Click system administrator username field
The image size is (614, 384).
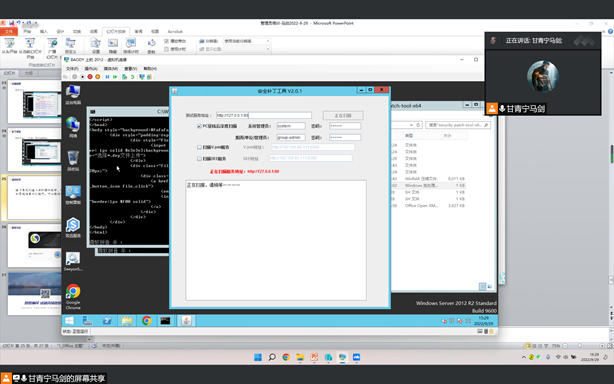[x=291, y=126]
